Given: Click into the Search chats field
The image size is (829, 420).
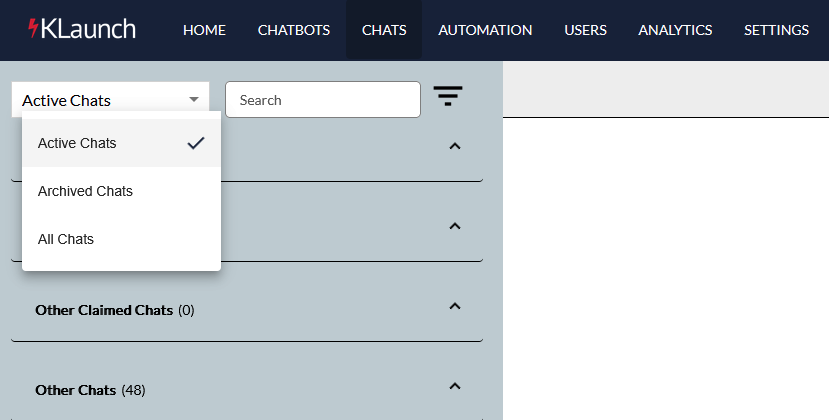Looking at the screenshot, I should [x=323, y=99].
